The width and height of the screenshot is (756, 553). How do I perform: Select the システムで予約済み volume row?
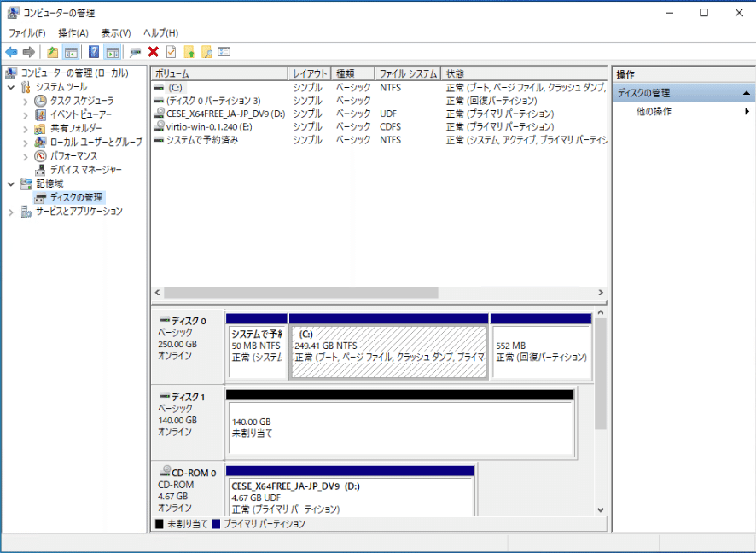379,139
